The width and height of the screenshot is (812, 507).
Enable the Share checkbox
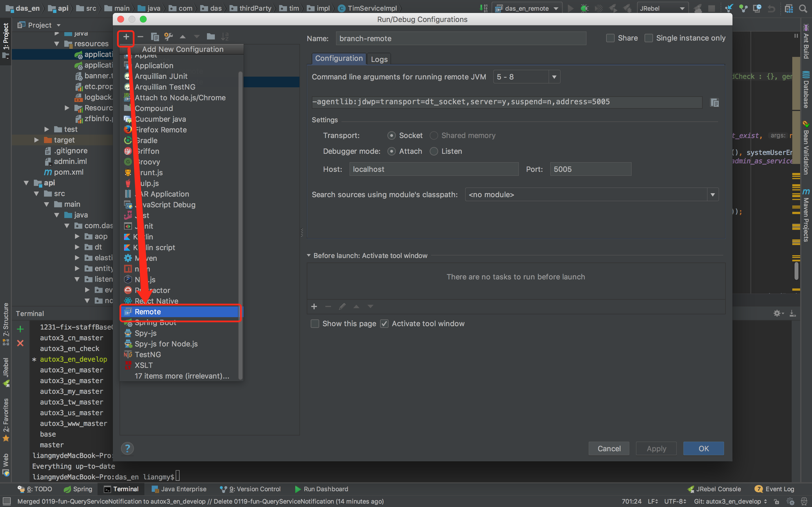click(x=610, y=38)
